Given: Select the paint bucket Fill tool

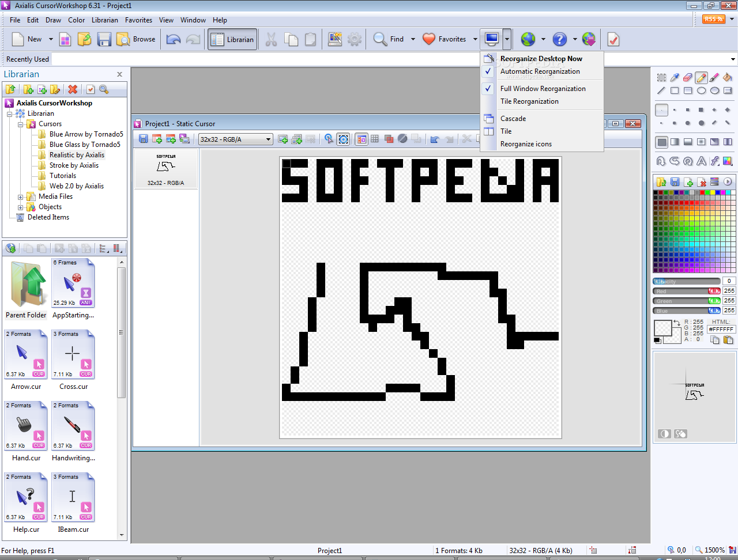Looking at the screenshot, I should pos(728,77).
